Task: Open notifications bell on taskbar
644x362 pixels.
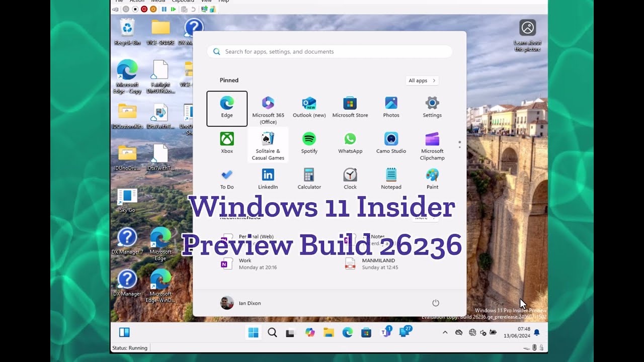Action: coord(537,332)
